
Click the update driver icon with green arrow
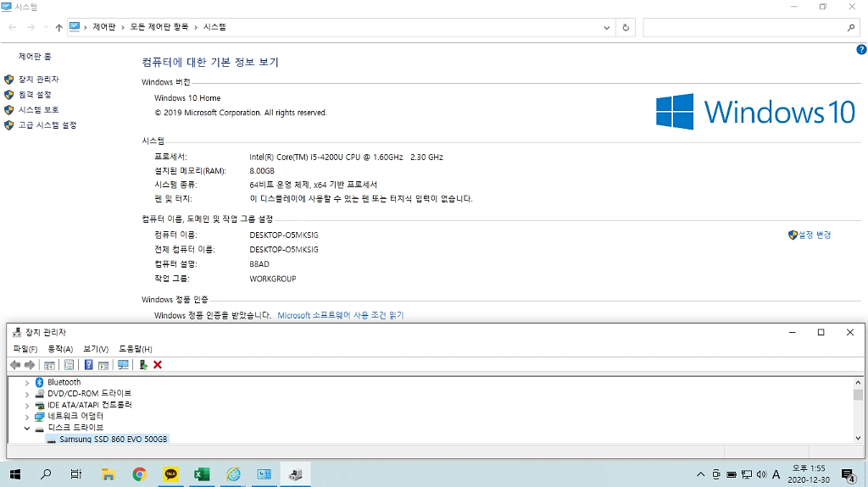pos(142,365)
